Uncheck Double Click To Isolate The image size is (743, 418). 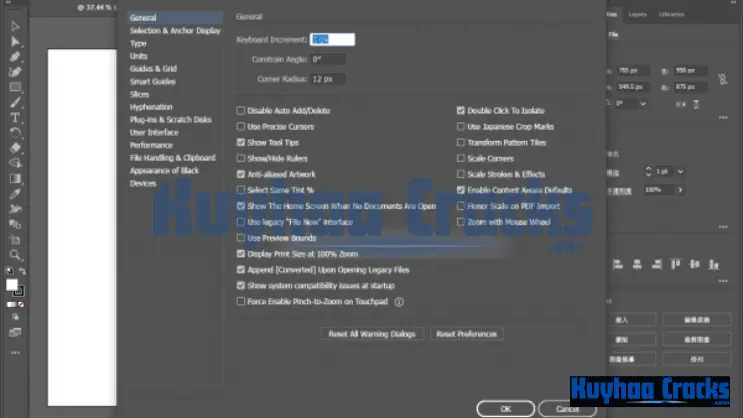(461, 111)
